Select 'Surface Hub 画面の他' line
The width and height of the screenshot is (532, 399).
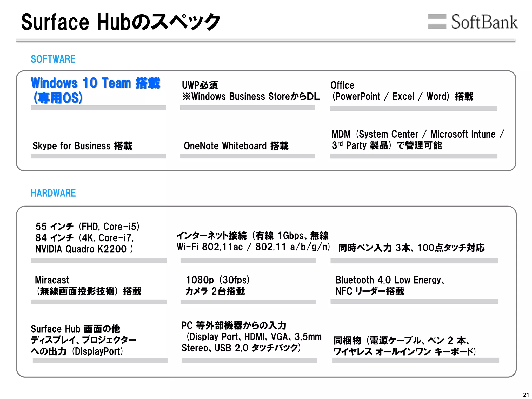point(75,329)
